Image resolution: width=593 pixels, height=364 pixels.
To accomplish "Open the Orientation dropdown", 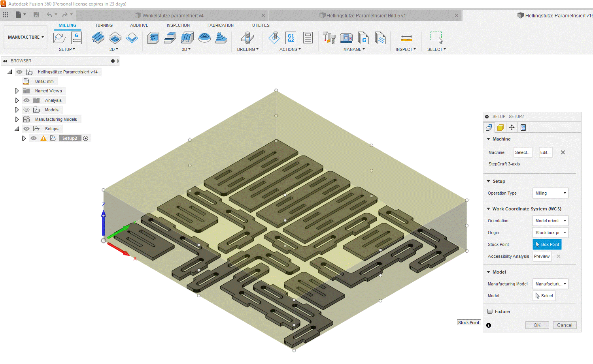I will pyautogui.click(x=550, y=221).
